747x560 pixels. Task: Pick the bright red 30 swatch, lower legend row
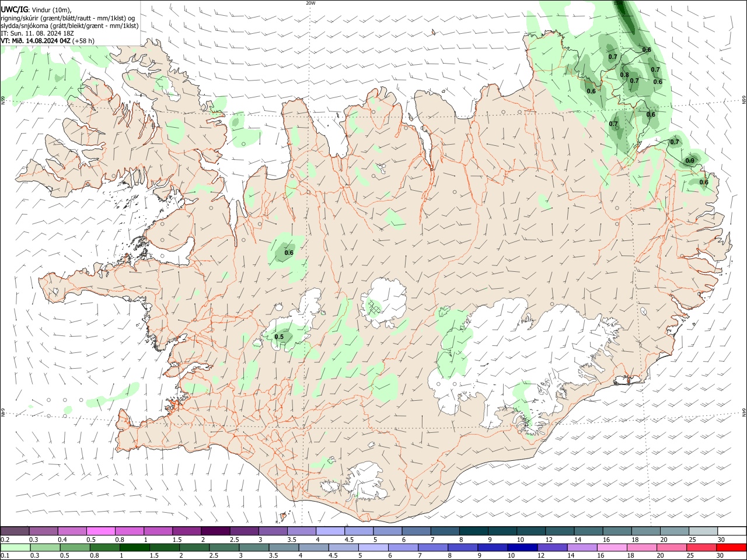pyautogui.click(x=732, y=548)
